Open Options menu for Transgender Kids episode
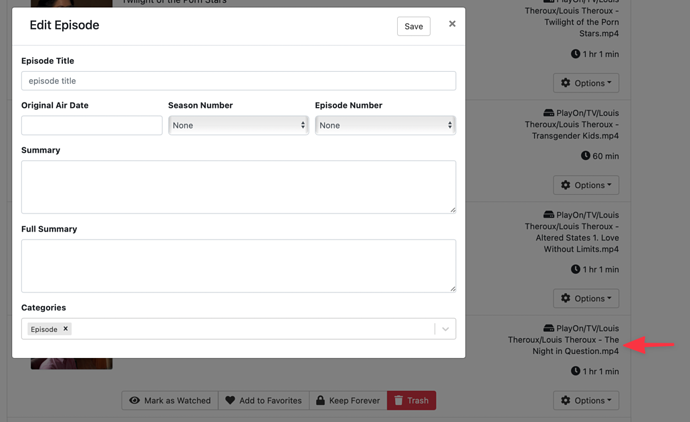 (585, 185)
